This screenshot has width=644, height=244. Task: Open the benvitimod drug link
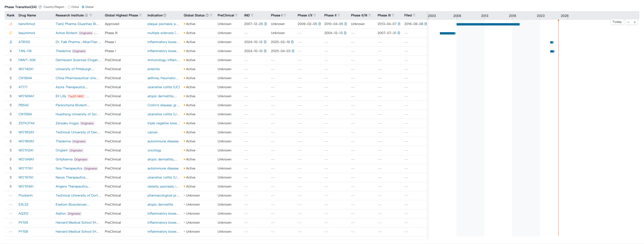pos(27,24)
